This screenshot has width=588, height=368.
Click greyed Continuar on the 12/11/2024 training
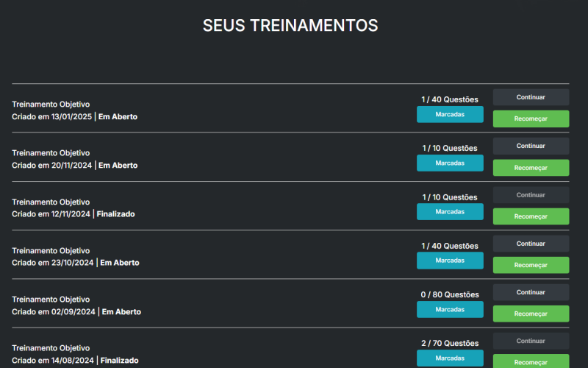point(531,195)
